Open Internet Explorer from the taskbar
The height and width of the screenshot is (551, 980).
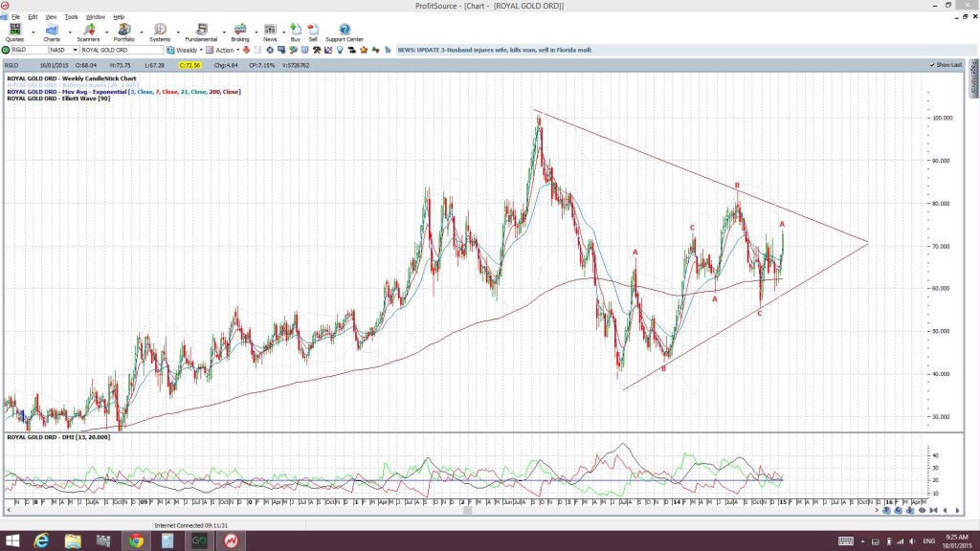(x=41, y=541)
